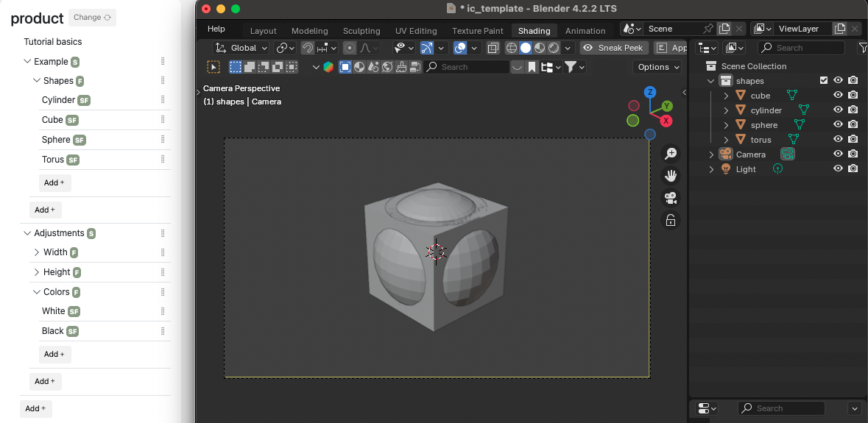Click the torus mesh data icon

tap(794, 139)
